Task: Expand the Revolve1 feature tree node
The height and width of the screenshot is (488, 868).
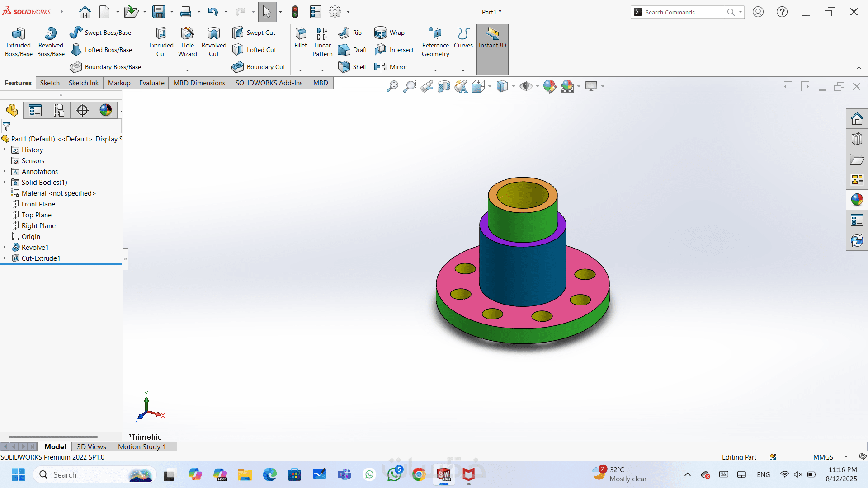Action: click(5, 247)
